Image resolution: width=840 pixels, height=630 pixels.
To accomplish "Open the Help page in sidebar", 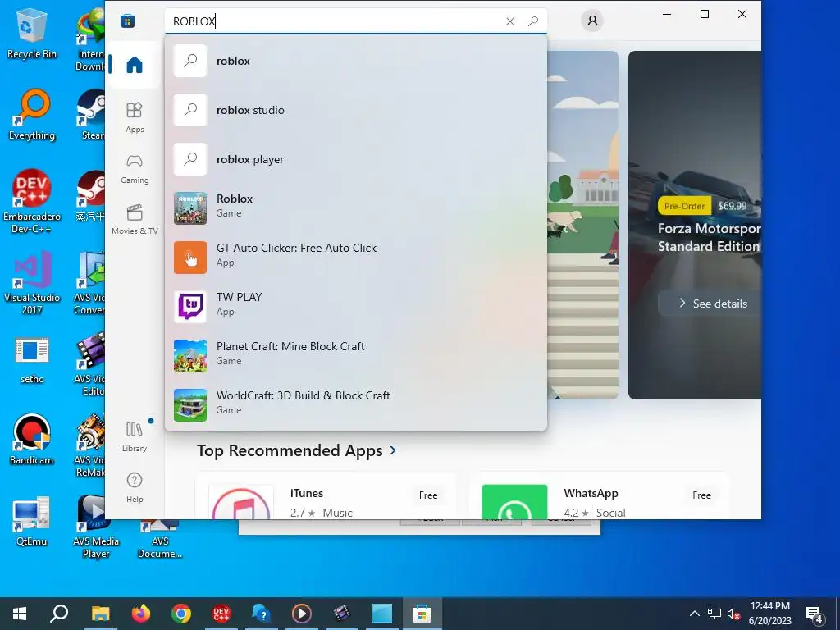I will 135,487.
